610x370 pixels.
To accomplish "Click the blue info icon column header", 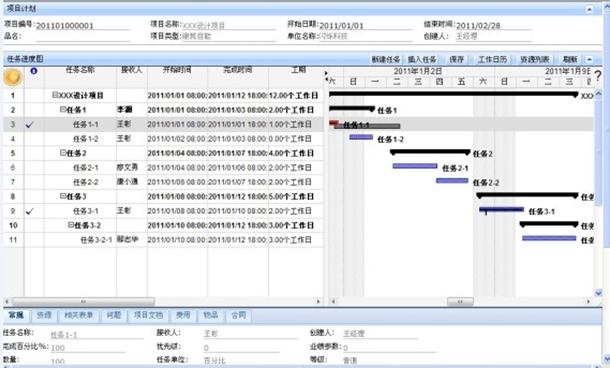I will pos(34,71).
